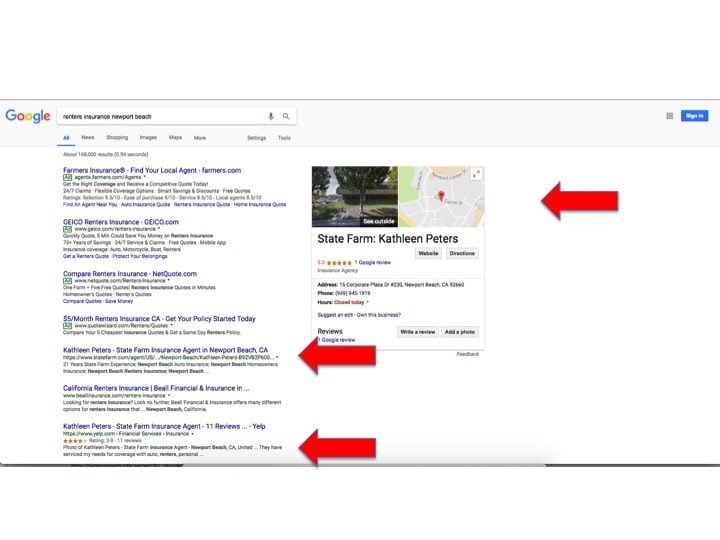This screenshot has height=540, width=720.
Task: Switch to the Shopping tab
Action: 117,137
